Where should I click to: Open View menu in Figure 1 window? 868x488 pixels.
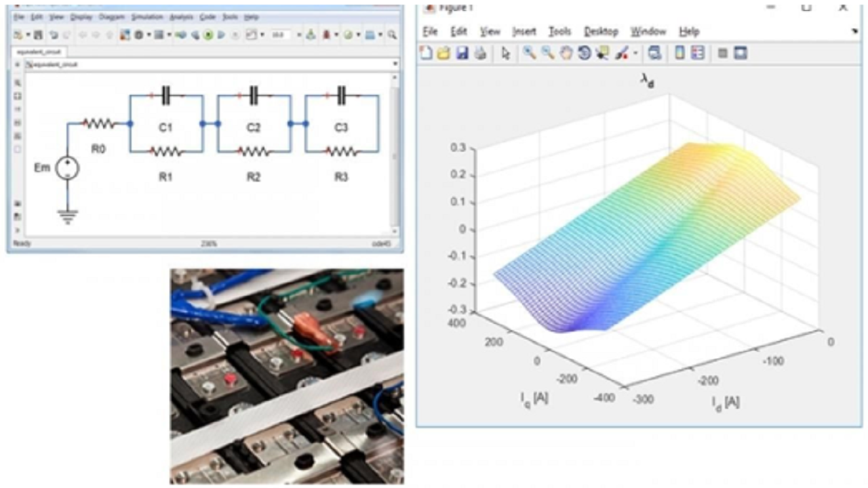tap(490, 31)
